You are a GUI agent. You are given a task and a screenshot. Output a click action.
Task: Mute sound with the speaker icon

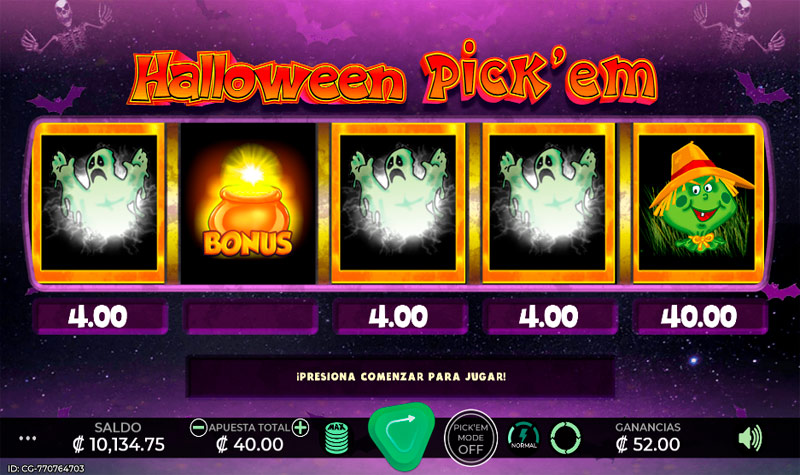click(750, 438)
